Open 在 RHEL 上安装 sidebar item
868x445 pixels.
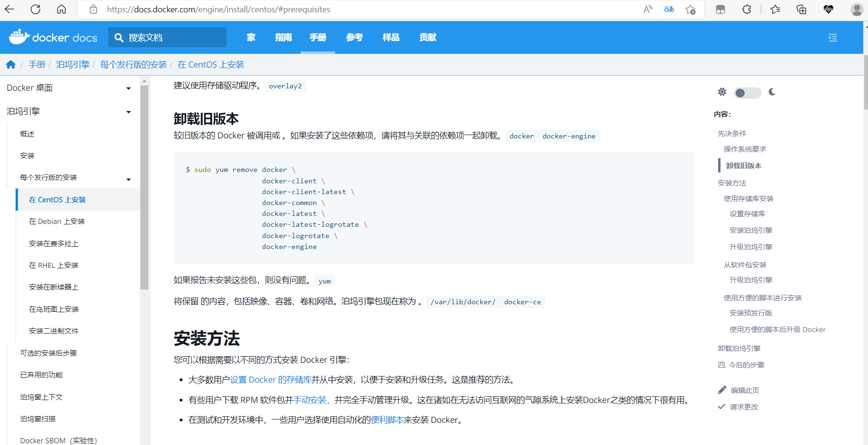tap(53, 265)
